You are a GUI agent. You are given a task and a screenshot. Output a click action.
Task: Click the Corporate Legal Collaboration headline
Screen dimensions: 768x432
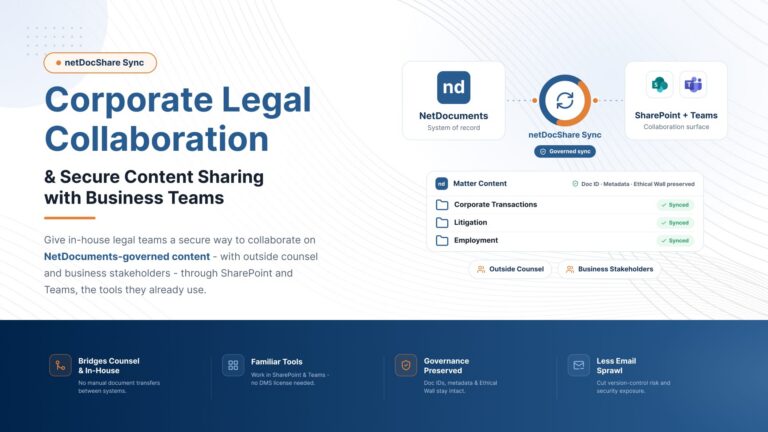tap(178, 119)
